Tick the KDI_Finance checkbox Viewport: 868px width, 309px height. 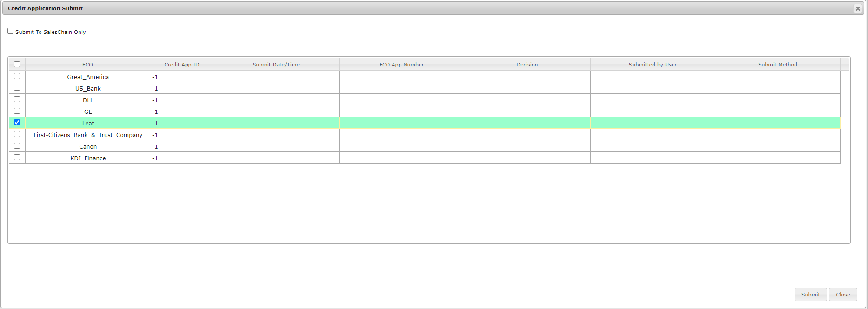click(17, 158)
